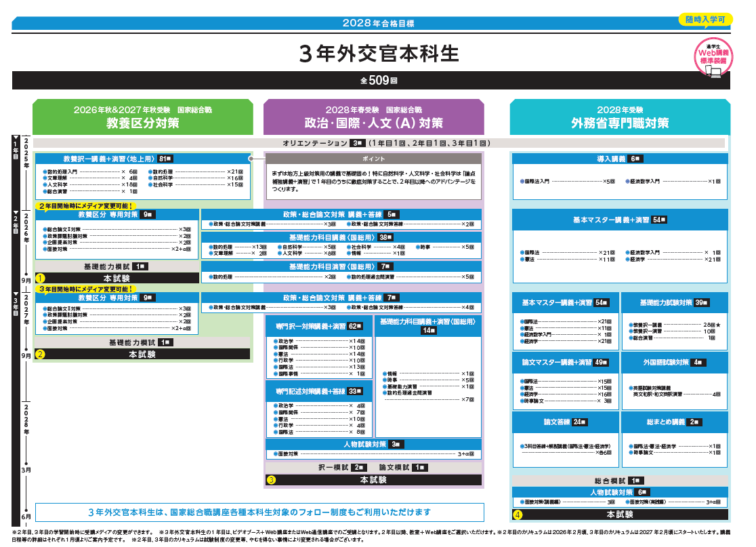Click the 導入講義 6回 section header
Image resolution: width=756 pixels, height=547 pixels.
click(x=620, y=159)
